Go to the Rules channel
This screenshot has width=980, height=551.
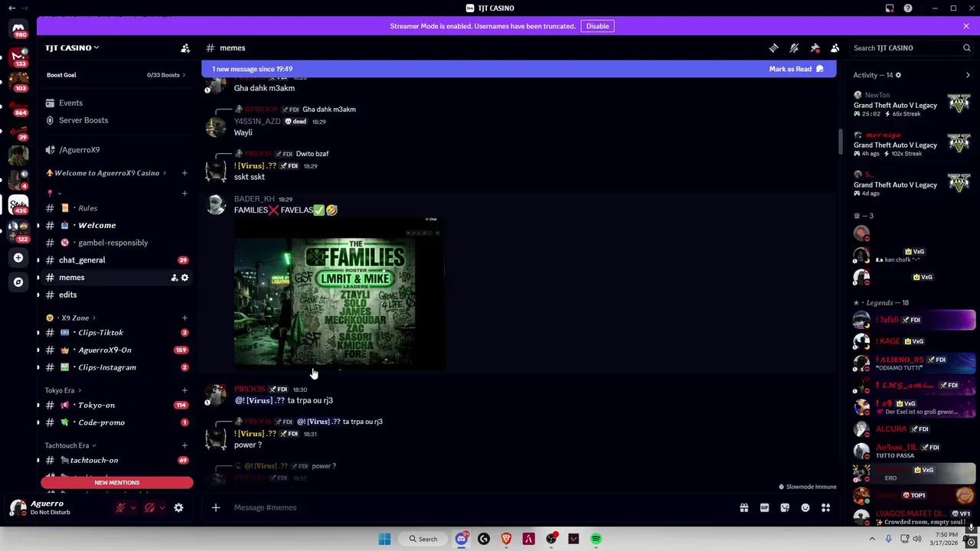tap(116, 208)
